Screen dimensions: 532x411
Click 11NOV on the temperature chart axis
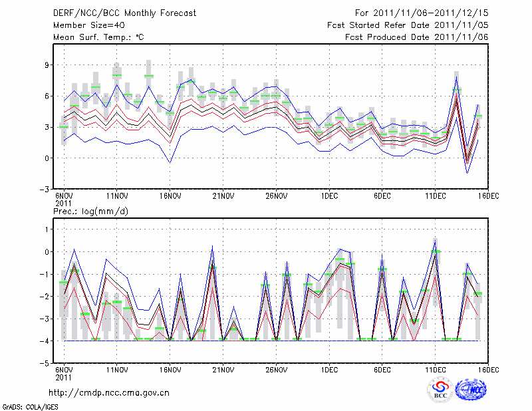coord(117,197)
